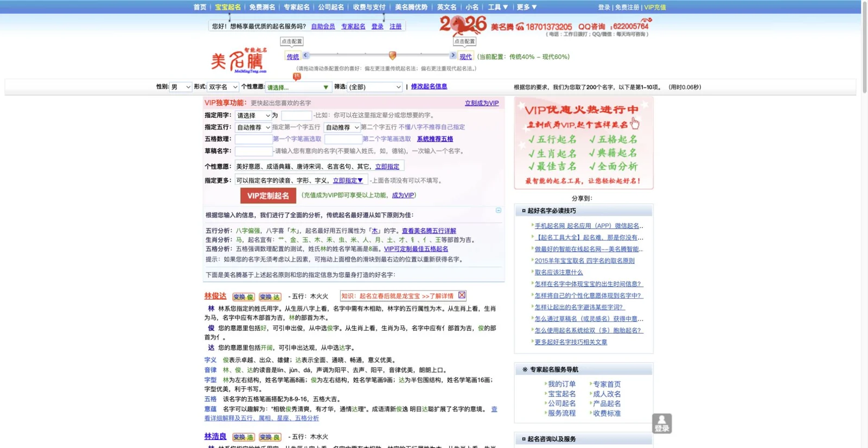Image resolution: width=868 pixels, height=448 pixels.
Task: Click the orange shield slider handle
Action: click(x=392, y=55)
